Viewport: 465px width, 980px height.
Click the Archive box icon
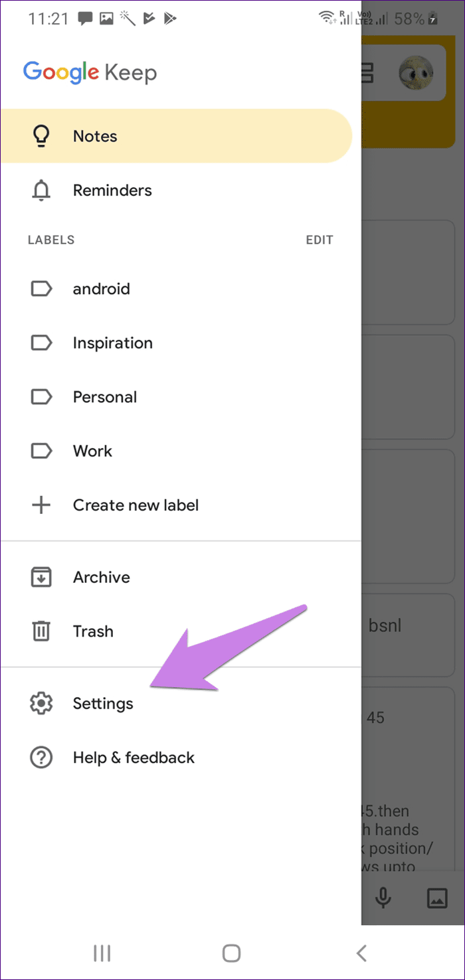(41, 578)
